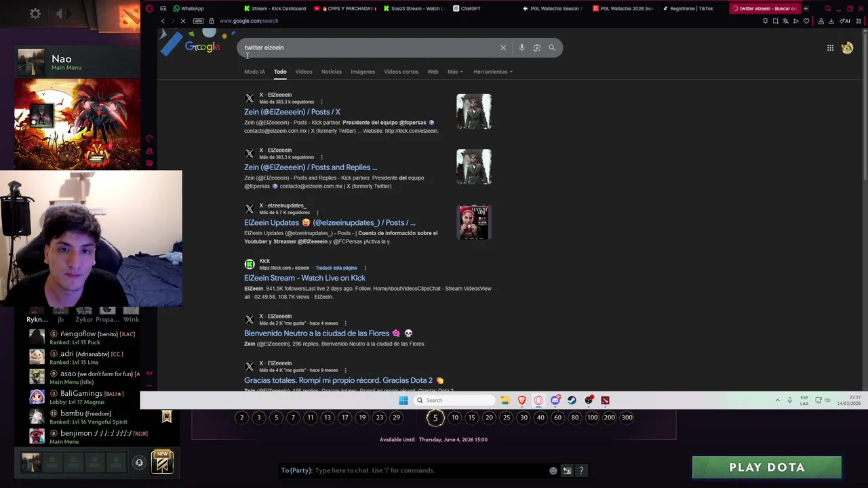Click the Google logo
868x488 pixels.
[x=202, y=47]
